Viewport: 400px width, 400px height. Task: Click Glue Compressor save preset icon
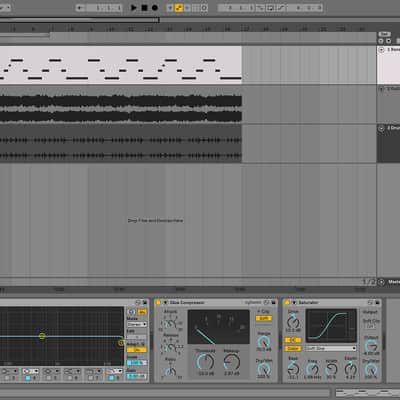273,302
